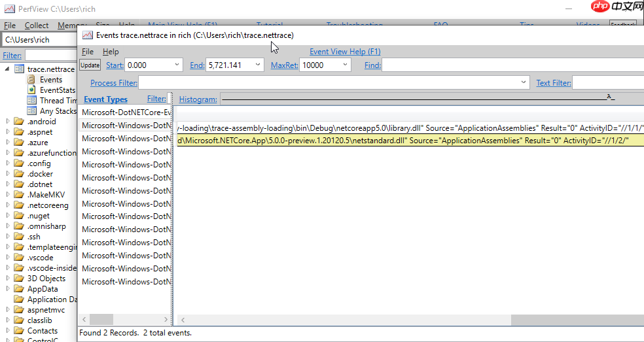Open the MaxRet dropdown
Screen dimensions: 644x342
[x=346, y=65]
